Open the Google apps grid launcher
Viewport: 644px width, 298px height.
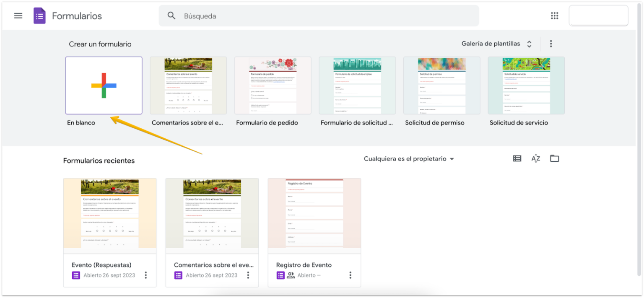[x=554, y=16]
